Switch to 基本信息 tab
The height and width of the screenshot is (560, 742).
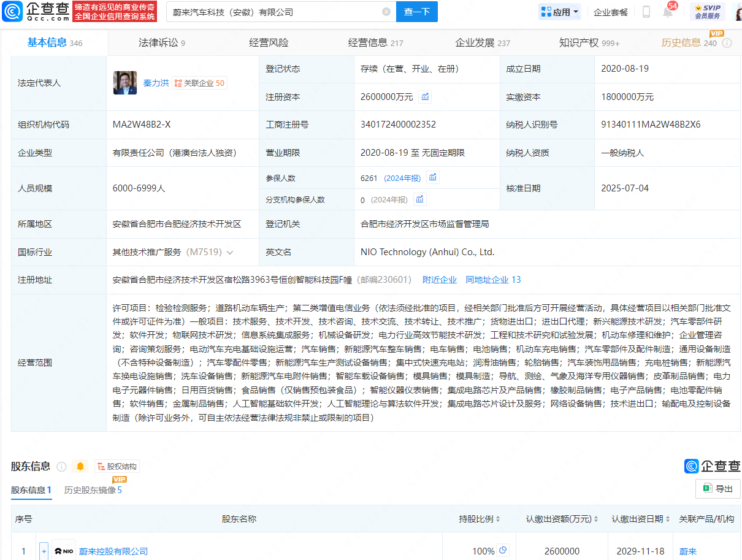tap(55, 42)
